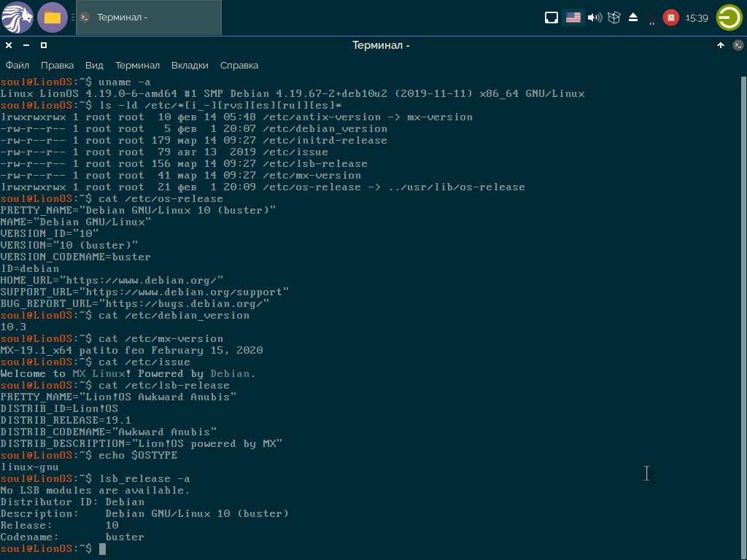Click the linux-gnu output line
The image size is (747, 560).
[x=29, y=467]
